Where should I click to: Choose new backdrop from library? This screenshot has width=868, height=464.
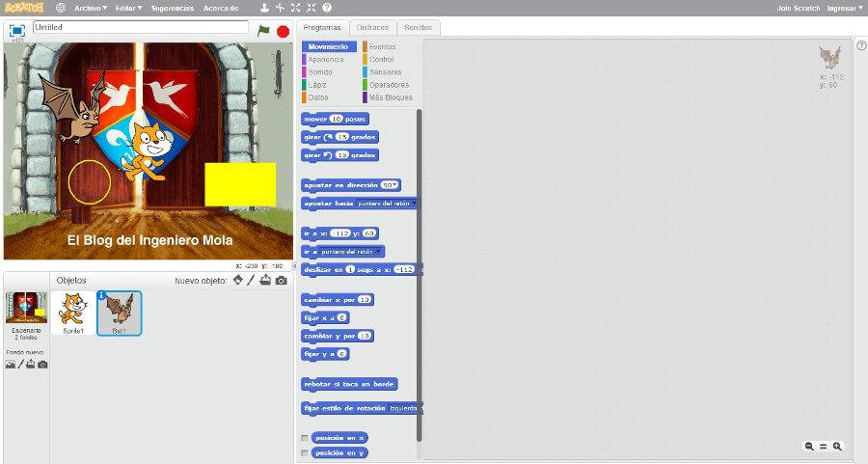[x=10, y=365]
